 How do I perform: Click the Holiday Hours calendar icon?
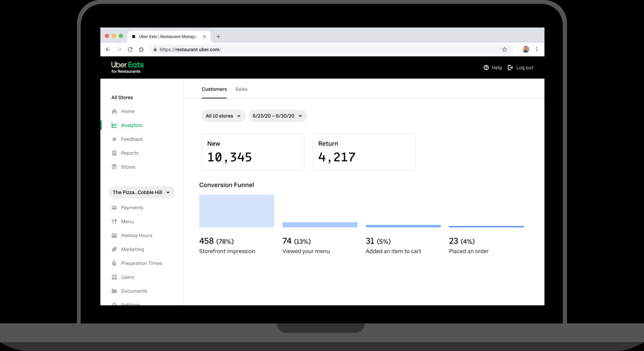pos(114,235)
